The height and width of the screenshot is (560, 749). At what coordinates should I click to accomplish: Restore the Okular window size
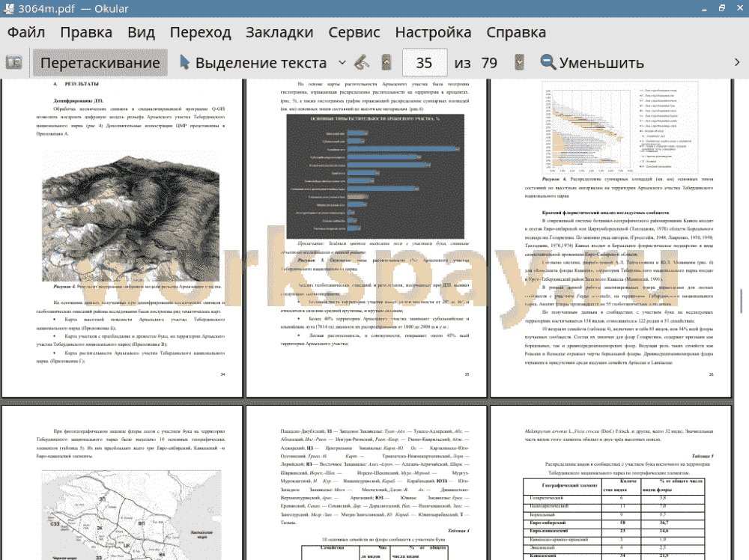(x=721, y=8)
